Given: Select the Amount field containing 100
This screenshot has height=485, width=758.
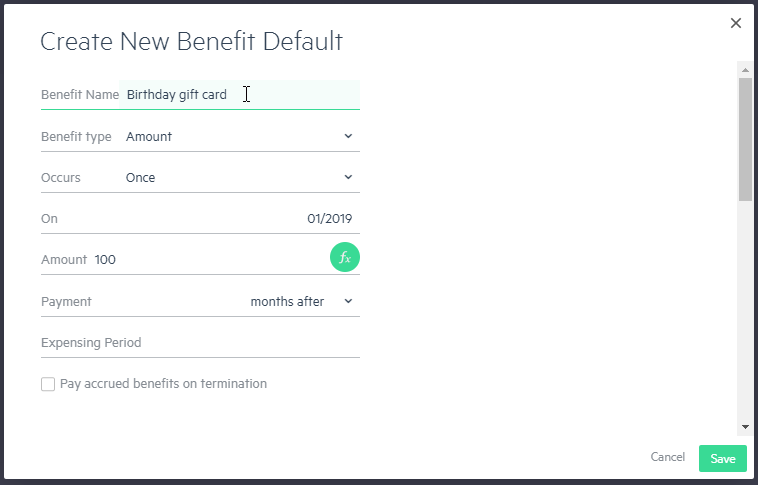Looking at the screenshot, I should pyautogui.click(x=210, y=260).
